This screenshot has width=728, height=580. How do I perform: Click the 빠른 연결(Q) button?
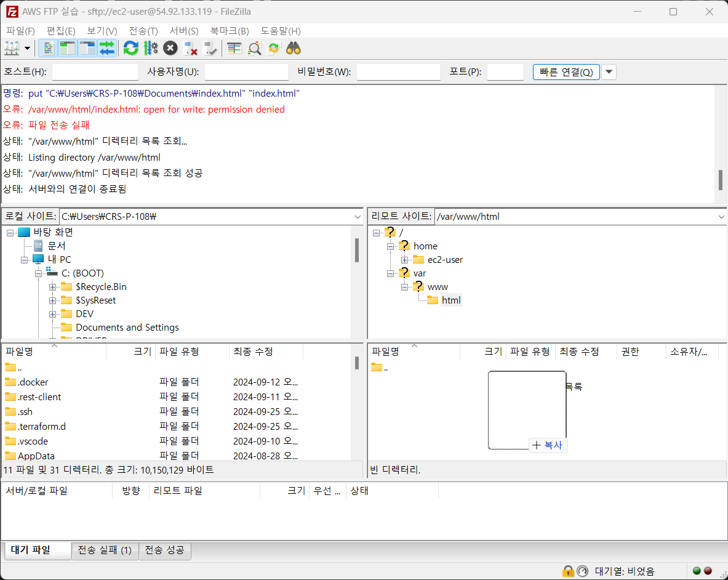566,72
